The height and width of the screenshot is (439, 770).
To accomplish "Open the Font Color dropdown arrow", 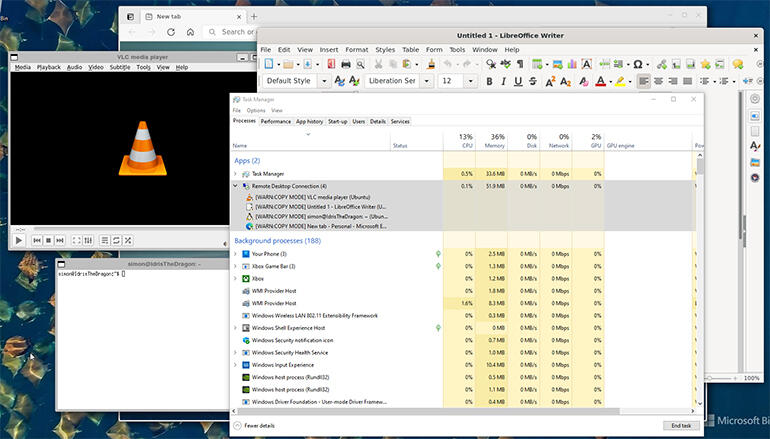I will click(610, 82).
